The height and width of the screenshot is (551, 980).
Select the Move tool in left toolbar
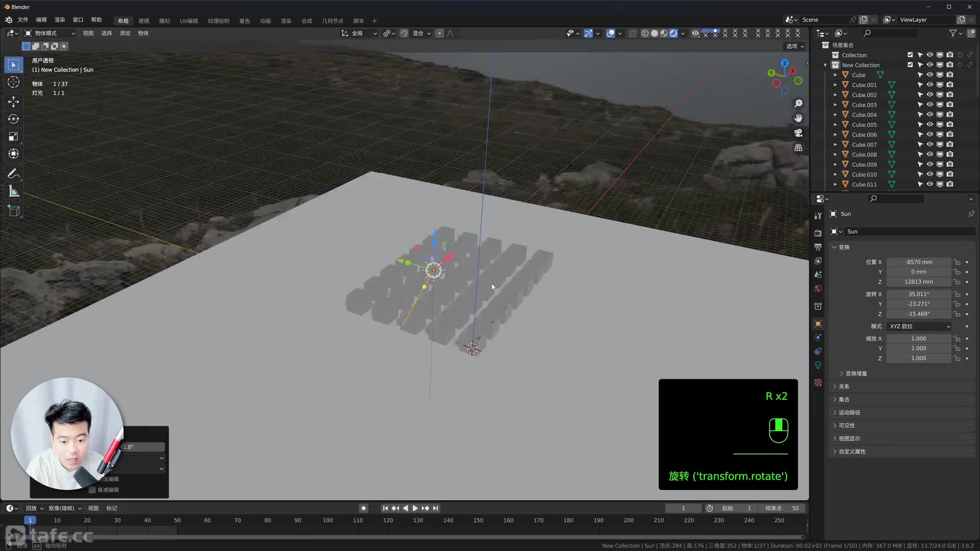(x=14, y=102)
